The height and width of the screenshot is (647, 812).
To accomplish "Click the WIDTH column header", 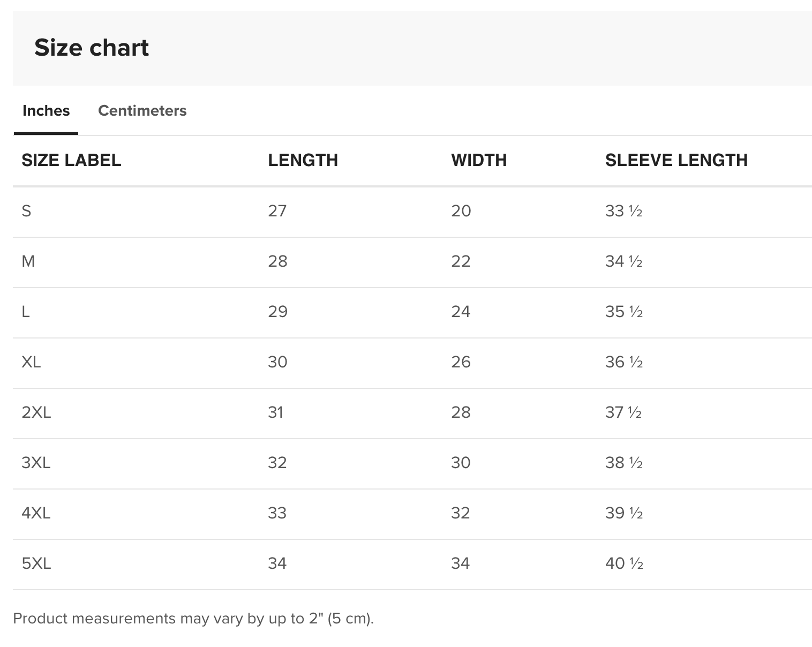I will [479, 160].
